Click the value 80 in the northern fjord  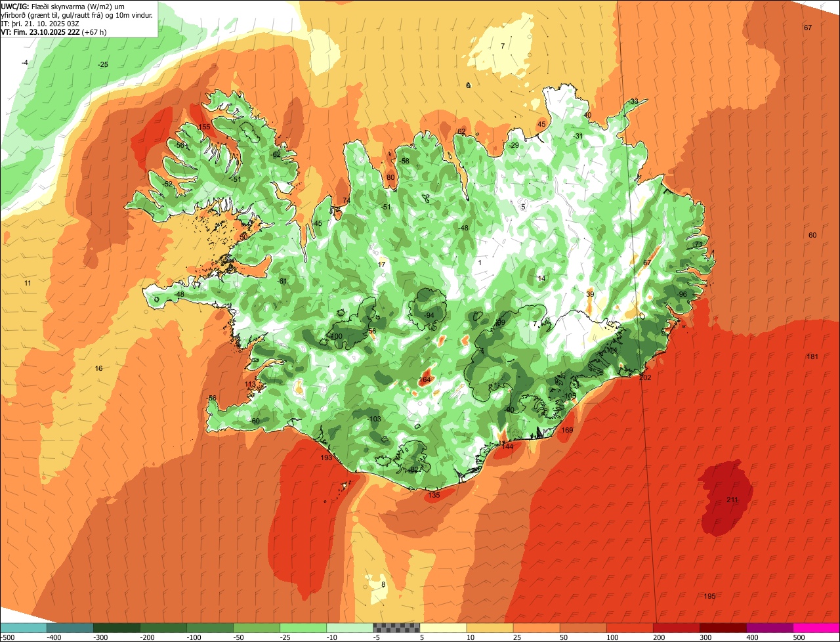[x=390, y=177]
